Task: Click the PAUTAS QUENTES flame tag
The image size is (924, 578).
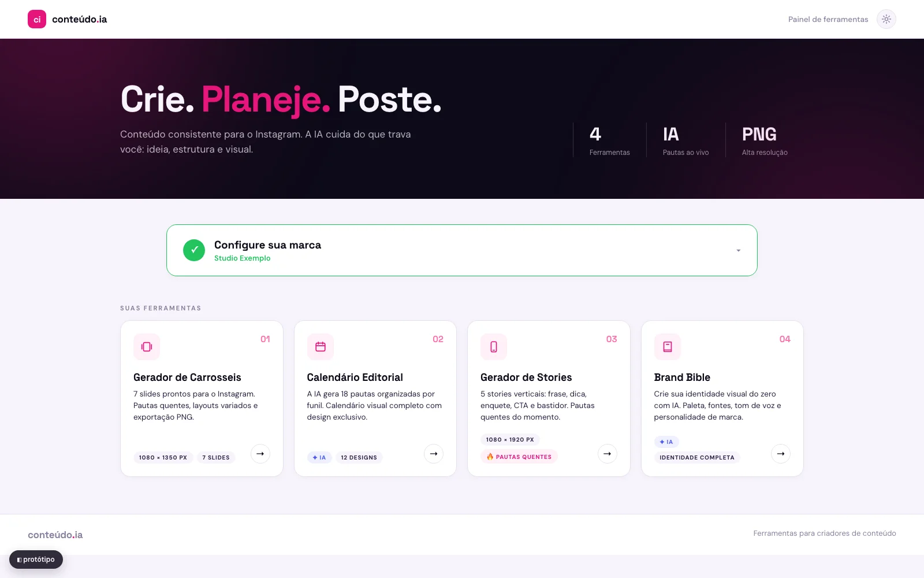Action: 519,457
